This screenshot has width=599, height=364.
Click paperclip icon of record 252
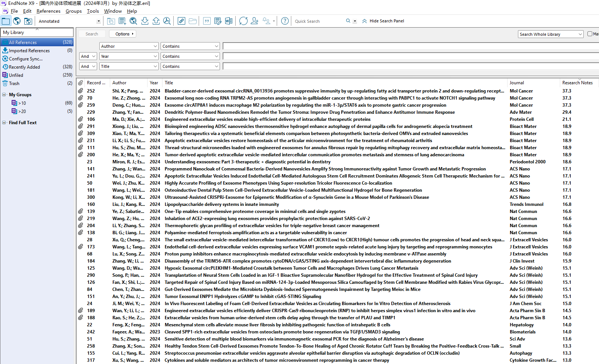point(80,91)
